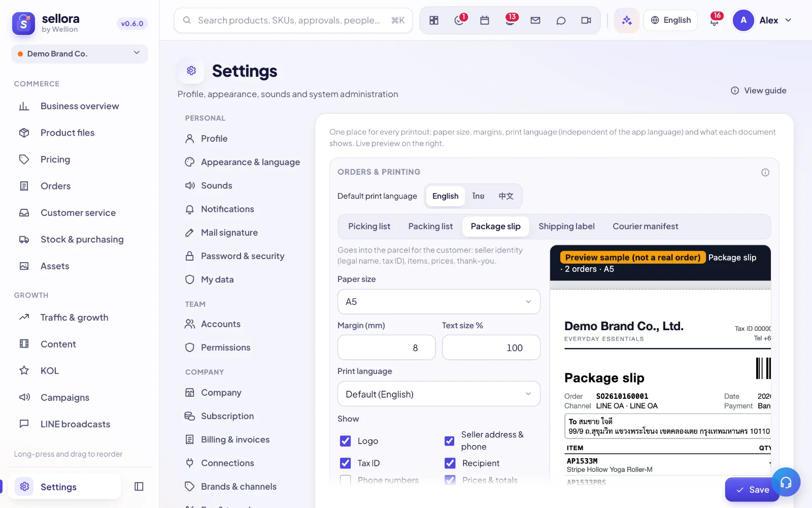
Task: Click the Save button
Action: [x=752, y=490]
